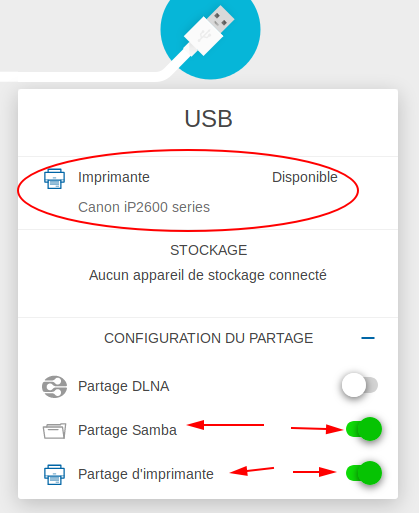Select the Imprimante label

coord(114,177)
